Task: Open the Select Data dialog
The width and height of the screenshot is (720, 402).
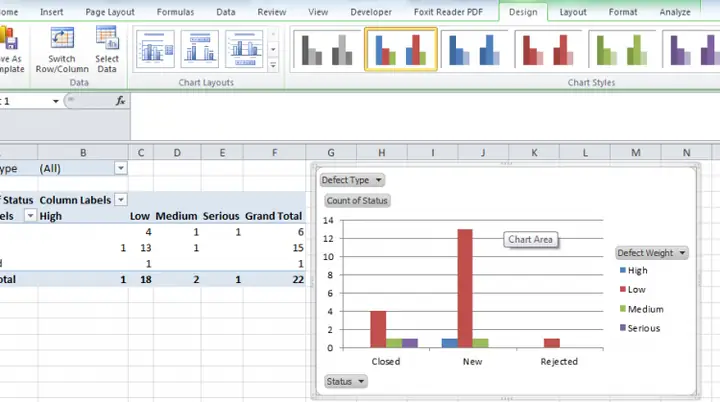Action: pos(107,50)
